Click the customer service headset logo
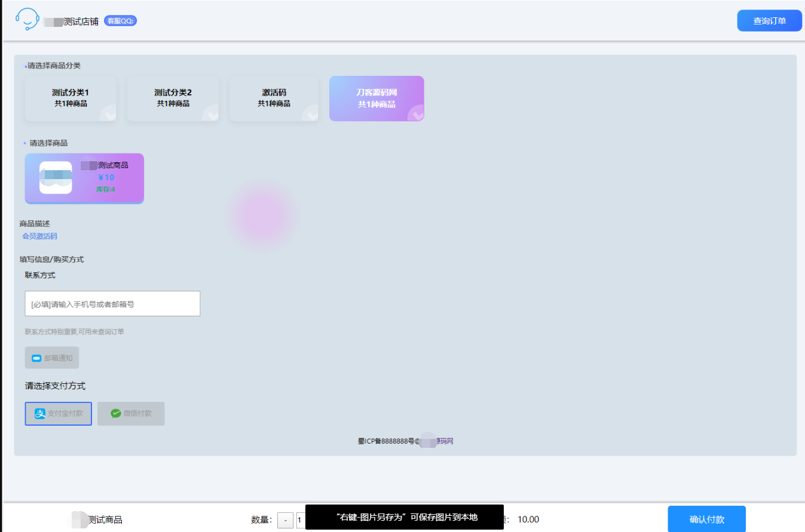Viewport: 805px width, 532px height. [x=27, y=19]
